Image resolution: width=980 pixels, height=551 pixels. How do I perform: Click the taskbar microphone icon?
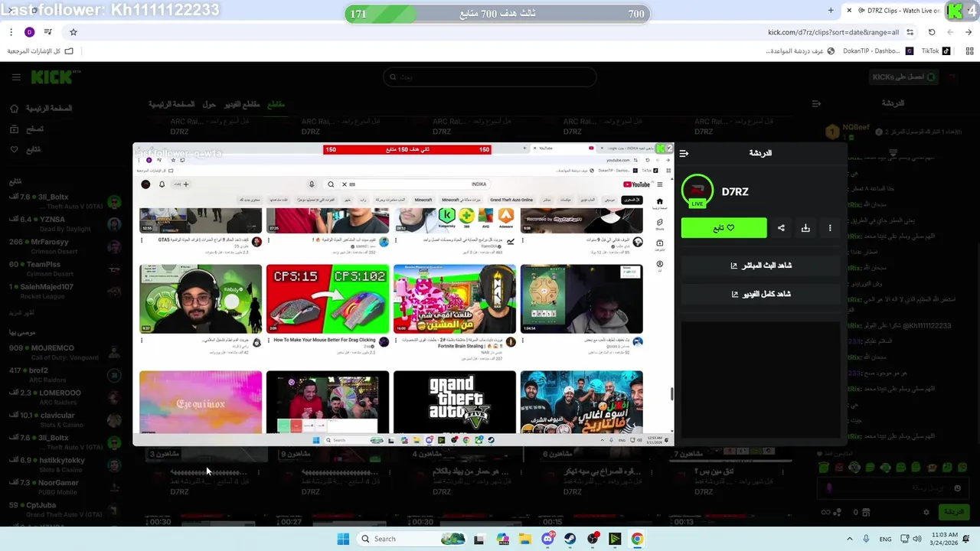click(866, 539)
